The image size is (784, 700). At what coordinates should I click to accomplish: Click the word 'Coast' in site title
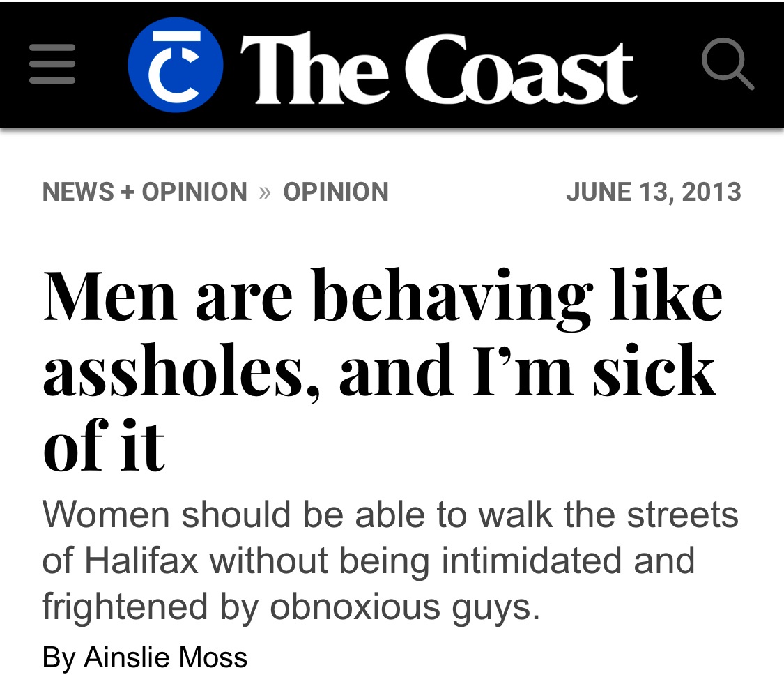[x=521, y=70]
